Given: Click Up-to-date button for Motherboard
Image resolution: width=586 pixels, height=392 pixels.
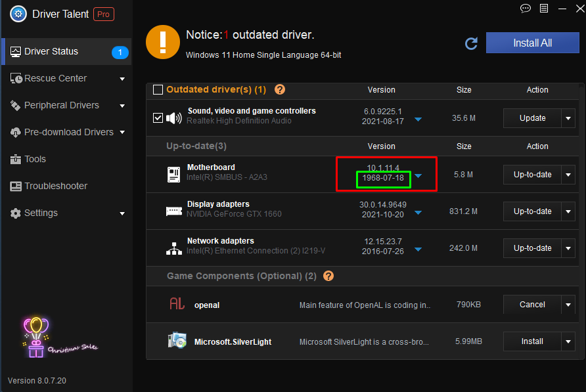Looking at the screenshot, I should 532,175.
